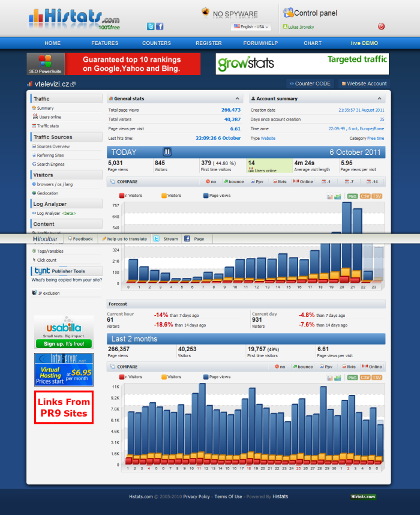Open the English - USA language dropdown
The height and width of the screenshot is (515, 420).
click(x=251, y=26)
